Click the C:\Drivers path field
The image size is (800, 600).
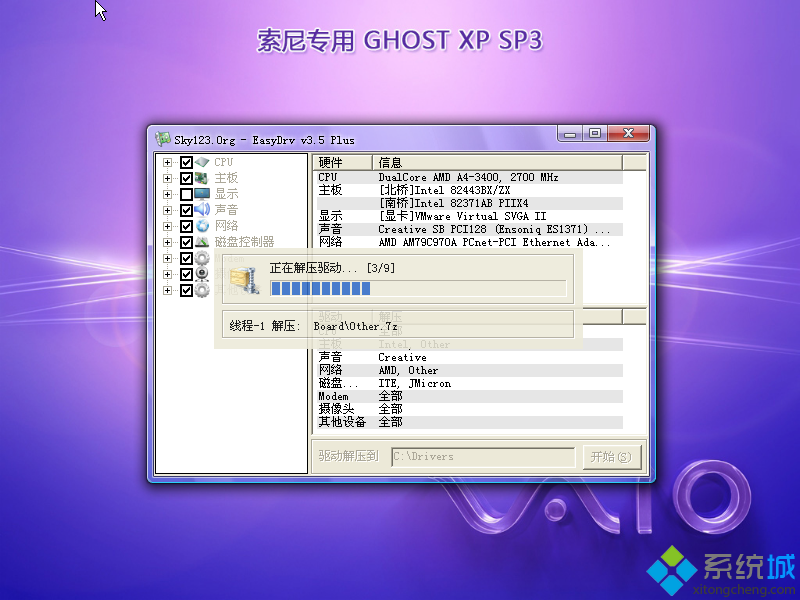click(x=483, y=457)
